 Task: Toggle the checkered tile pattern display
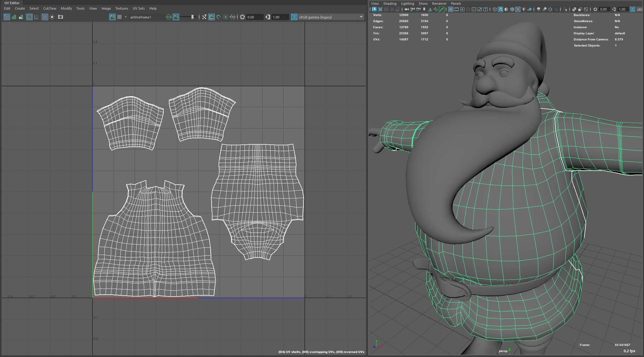point(119,17)
